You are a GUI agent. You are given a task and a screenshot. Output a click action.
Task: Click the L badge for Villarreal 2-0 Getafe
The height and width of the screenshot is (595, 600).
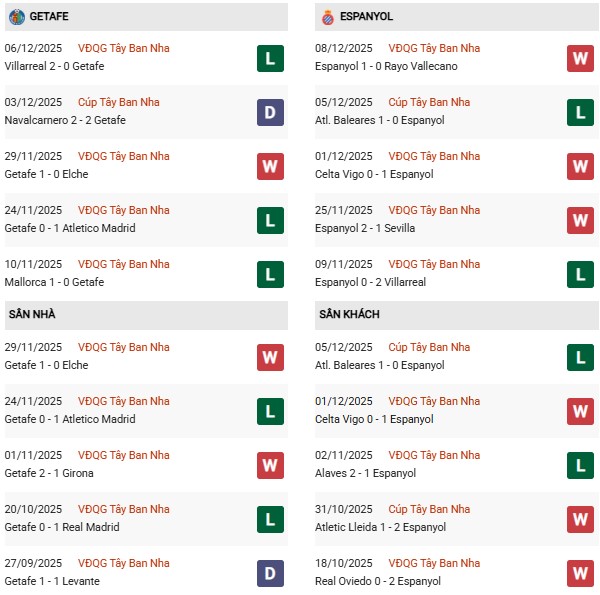click(x=269, y=58)
